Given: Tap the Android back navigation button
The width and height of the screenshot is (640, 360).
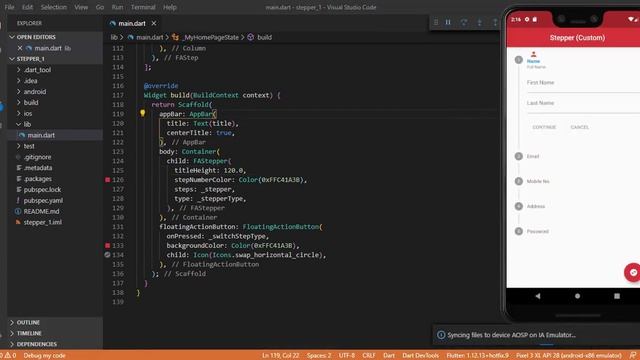Looking at the screenshot, I should (x=538, y=296).
